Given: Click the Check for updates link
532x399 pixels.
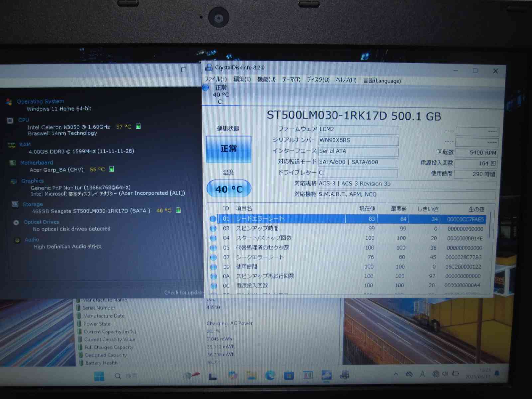Looking at the screenshot, I should click(x=184, y=293).
